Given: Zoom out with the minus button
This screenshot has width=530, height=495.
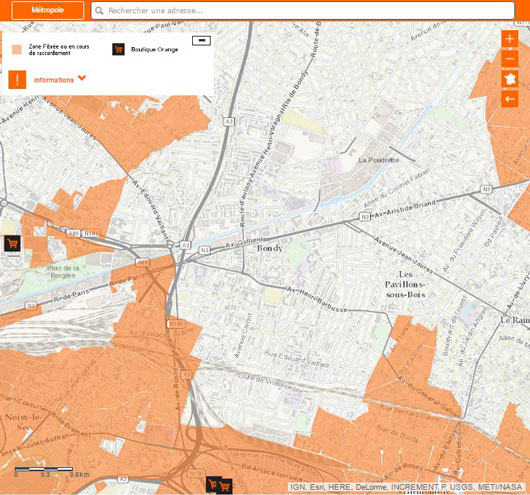Looking at the screenshot, I should click(509, 59).
